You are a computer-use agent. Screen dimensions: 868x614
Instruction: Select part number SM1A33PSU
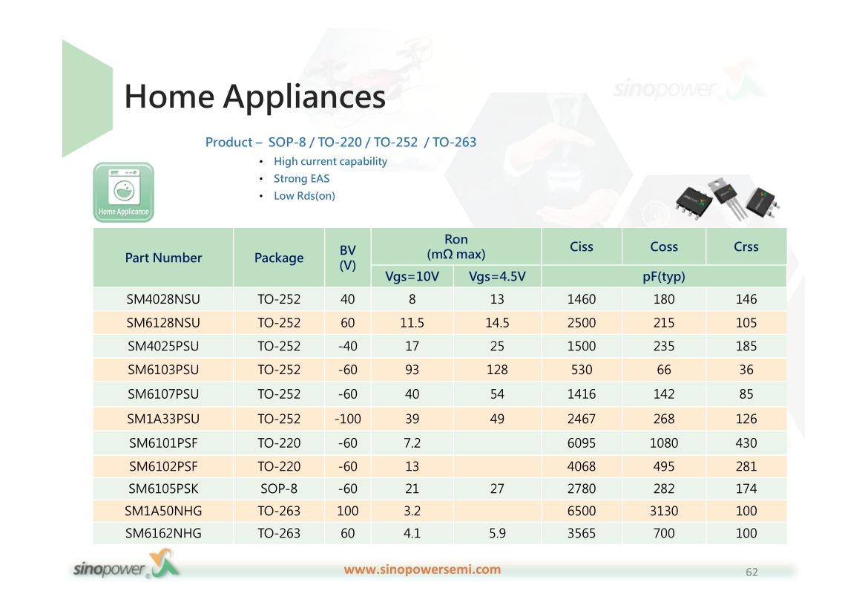click(x=163, y=419)
